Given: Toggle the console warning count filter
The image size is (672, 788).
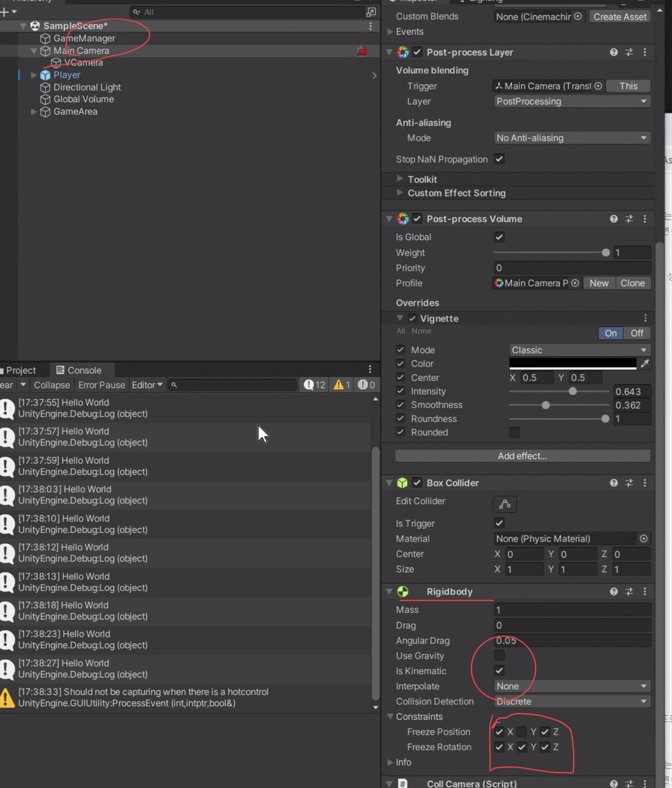Looking at the screenshot, I should 342,385.
